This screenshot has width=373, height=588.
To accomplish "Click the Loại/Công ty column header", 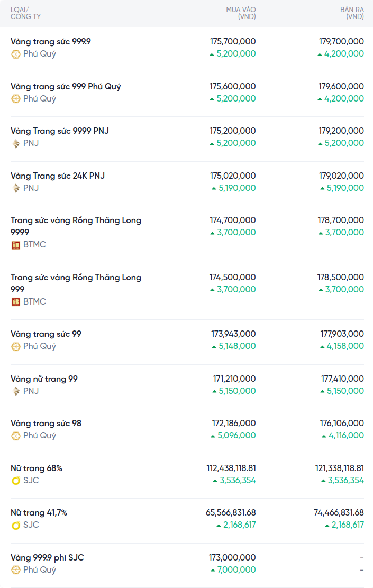I will pos(25,13).
